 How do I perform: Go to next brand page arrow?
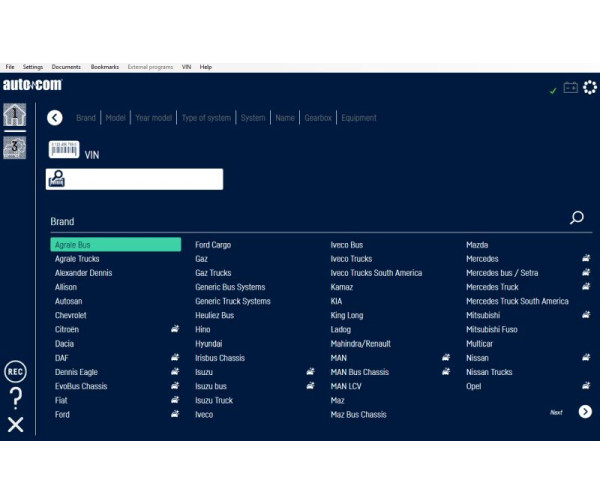[585, 412]
